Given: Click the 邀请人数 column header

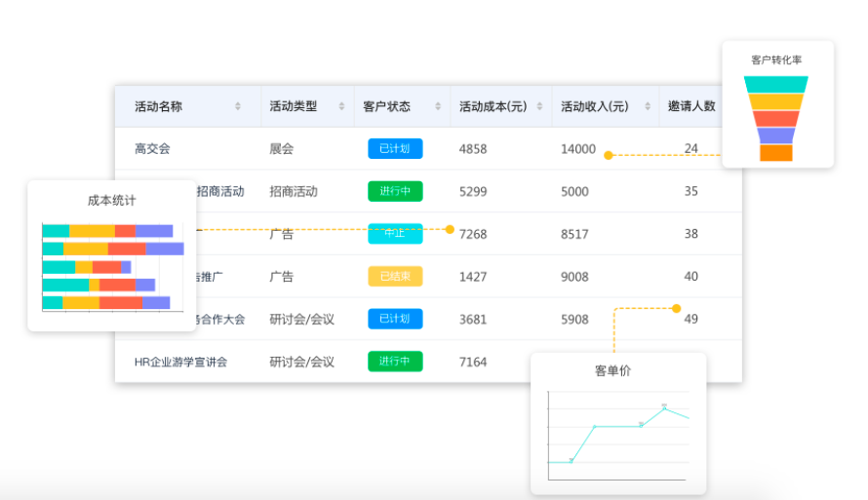Looking at the screenshot, I should 691,106.
